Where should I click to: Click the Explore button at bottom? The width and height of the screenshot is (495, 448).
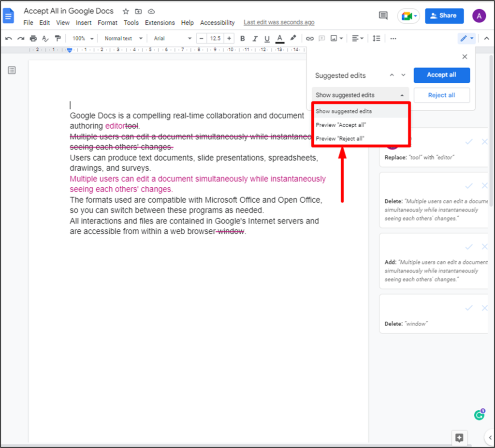[x=459, y=437]
